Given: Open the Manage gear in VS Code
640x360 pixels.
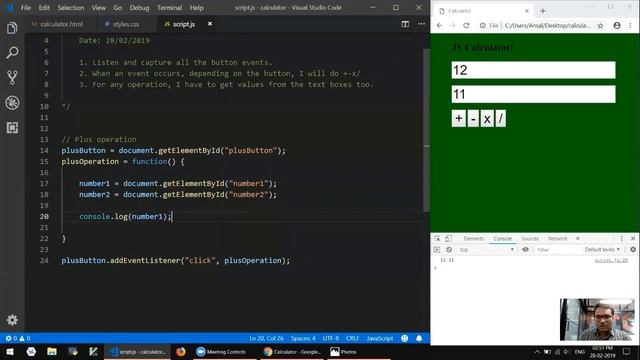Looking at the screenshot, I should pyautogui.click(x=12, y=320).
